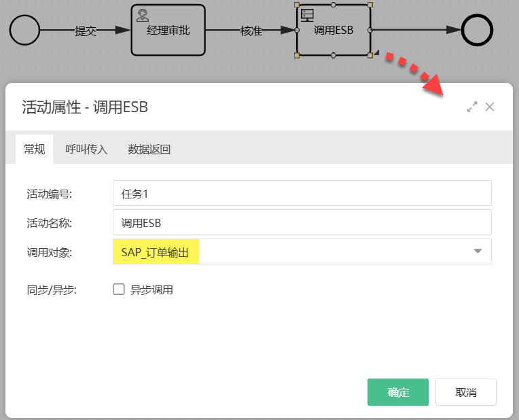Go to the 数据返回 tab
This screenshot has width=519, height=420.
point(149,150)
